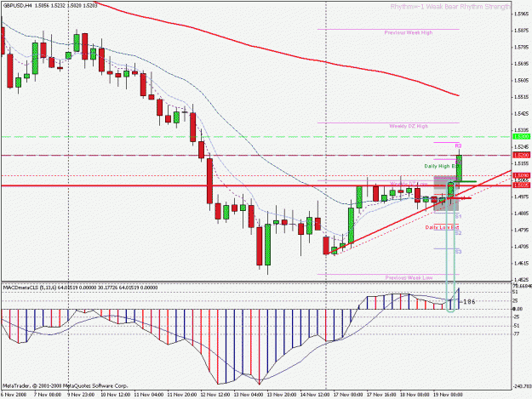Click the 1.5875 price axis value
The image size is (532, 399).
click(x=522, y=31)
